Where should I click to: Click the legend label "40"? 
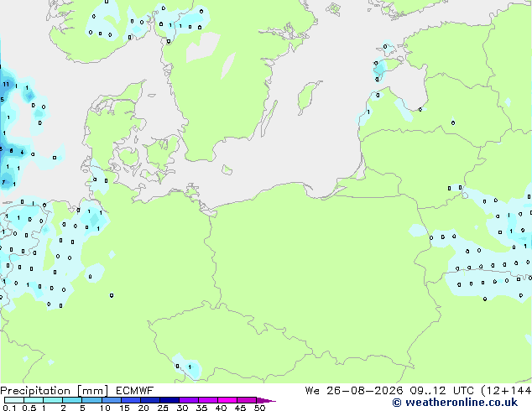point(221,408)
